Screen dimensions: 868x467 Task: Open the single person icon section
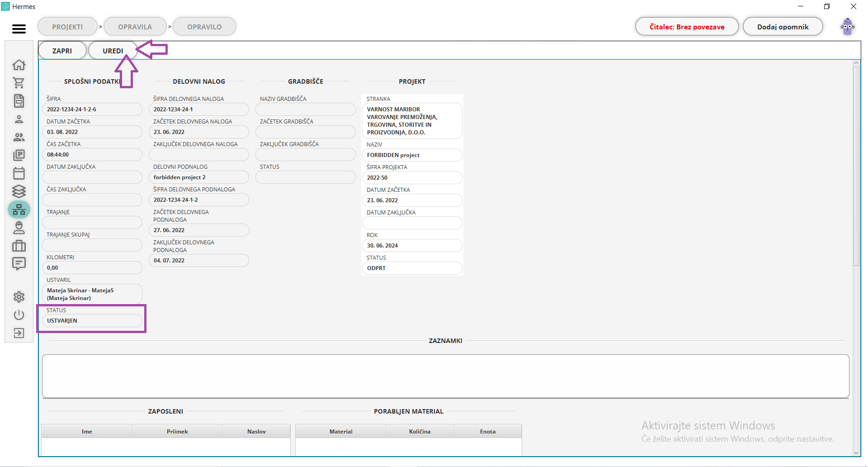pyautogui.click(x=19, y=119)
